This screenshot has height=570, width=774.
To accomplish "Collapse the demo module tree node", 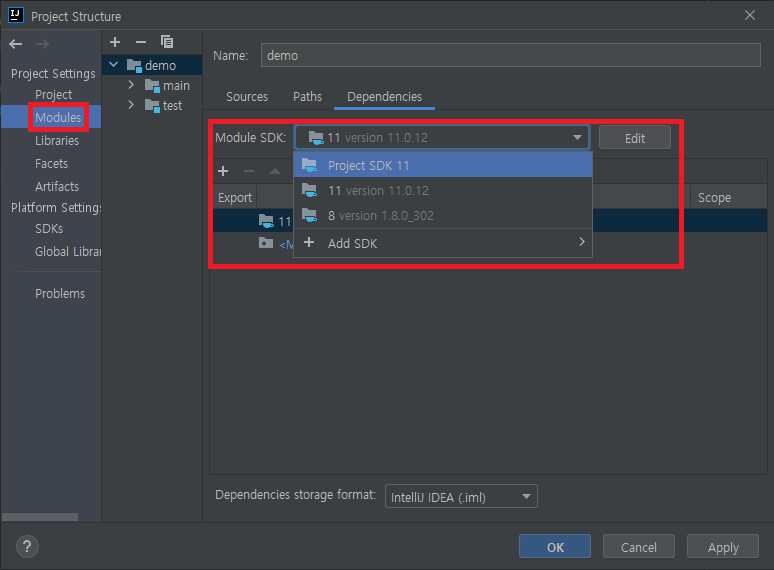I will 114,65.
